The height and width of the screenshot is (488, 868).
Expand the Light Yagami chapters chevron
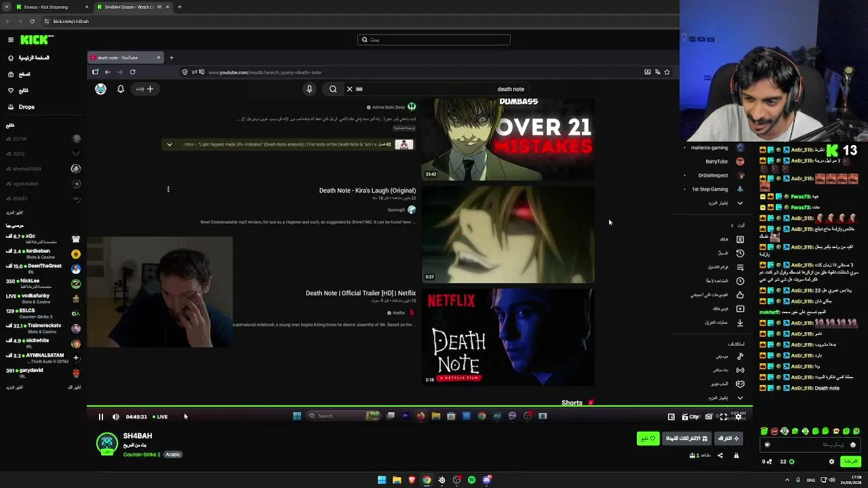(x=170, y=144)
